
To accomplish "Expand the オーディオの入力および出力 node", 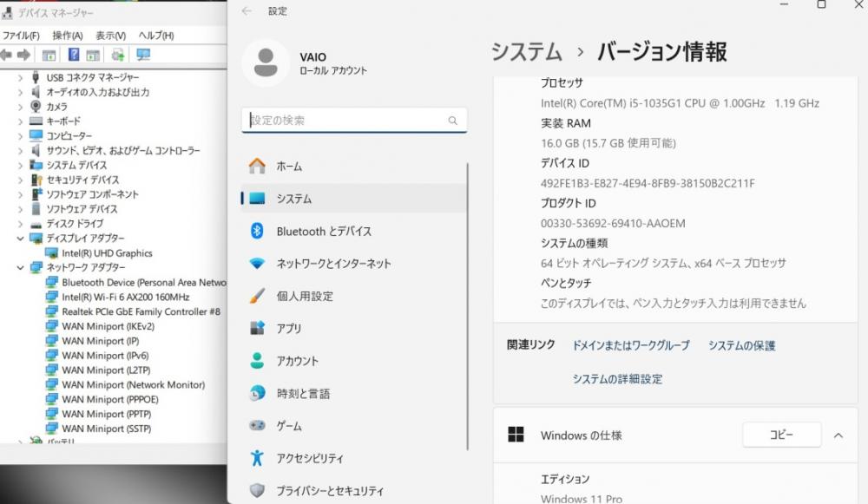I will 21,92.
